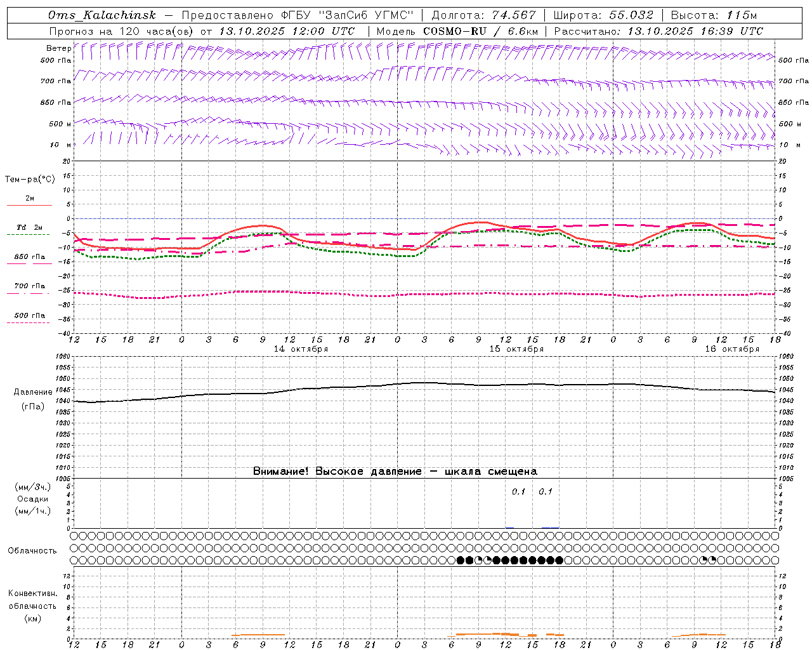Click the ФГБУ "ЗапСиб УГМС" provider text
Image resolution: width=812 pixels, height=650 pixels.
click(347, 15)
